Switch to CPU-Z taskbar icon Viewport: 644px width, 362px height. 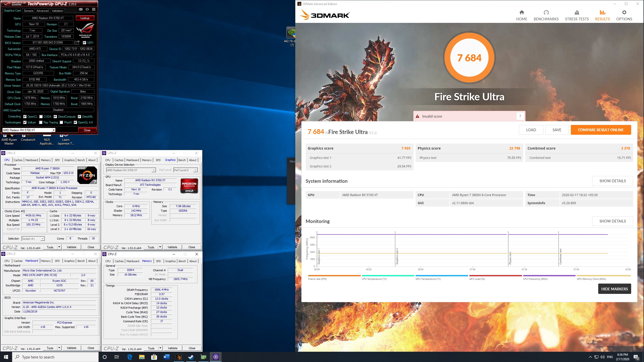pyautogui.click(x=216, y=357)
